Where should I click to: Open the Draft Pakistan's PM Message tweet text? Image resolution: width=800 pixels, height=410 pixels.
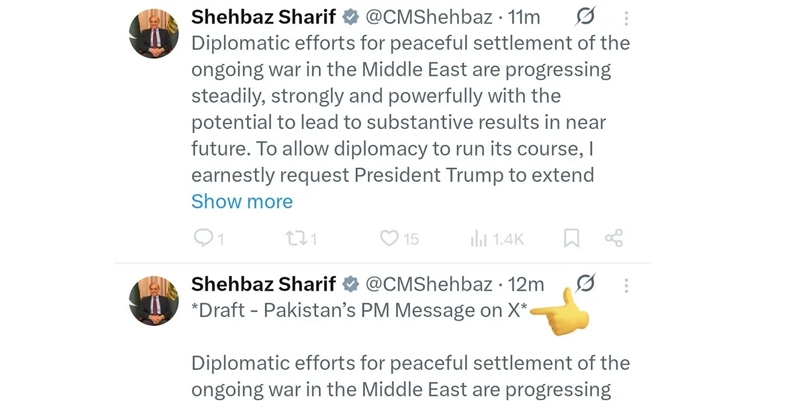(x=360, y=310)
